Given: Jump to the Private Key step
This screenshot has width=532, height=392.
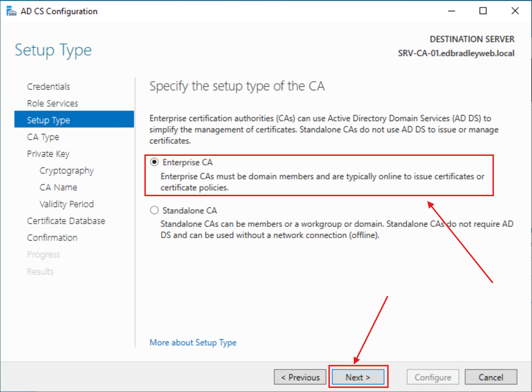Looking at the screenshot, I should click(48, 153).
